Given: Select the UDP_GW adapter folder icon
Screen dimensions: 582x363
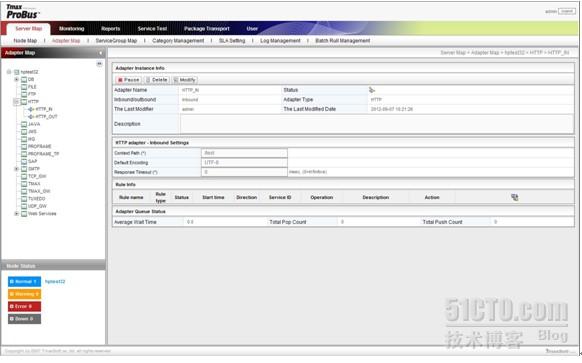Looking at the screenshot, I should pos(24,206).
